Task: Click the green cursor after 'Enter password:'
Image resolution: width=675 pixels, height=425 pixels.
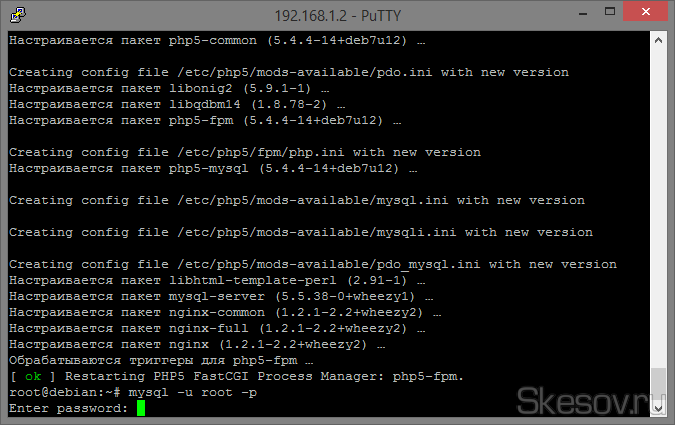Action: (141, 409)
